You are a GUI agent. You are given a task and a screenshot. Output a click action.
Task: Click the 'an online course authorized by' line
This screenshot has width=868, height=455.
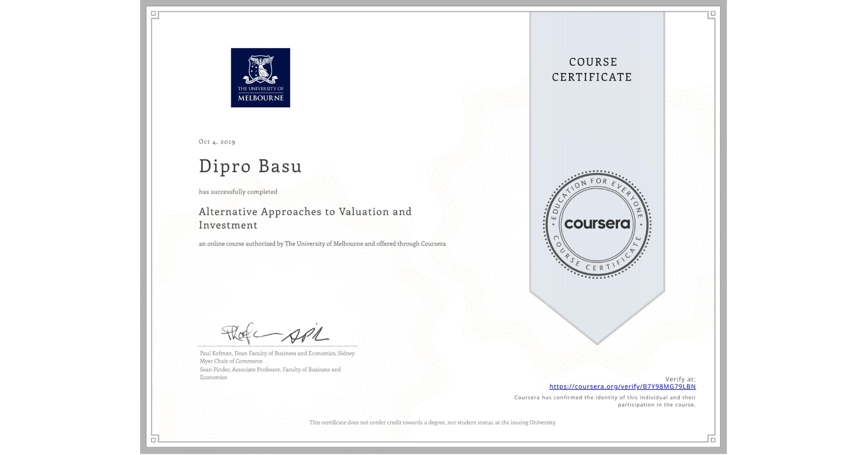(322, 244)
